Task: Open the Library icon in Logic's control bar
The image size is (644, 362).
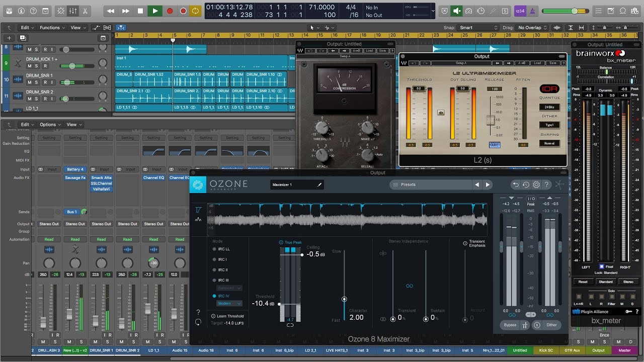Action: tap(9, 11)
